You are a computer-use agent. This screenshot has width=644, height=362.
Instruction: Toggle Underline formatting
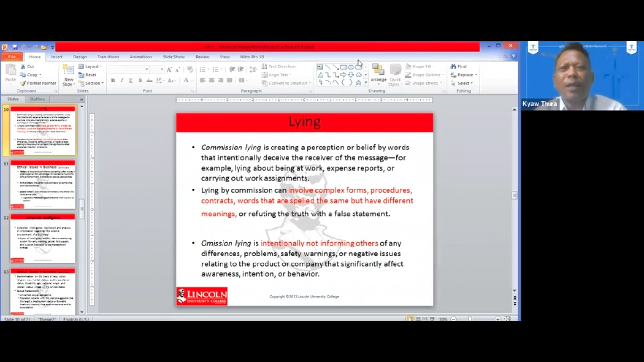click(131, 81)
